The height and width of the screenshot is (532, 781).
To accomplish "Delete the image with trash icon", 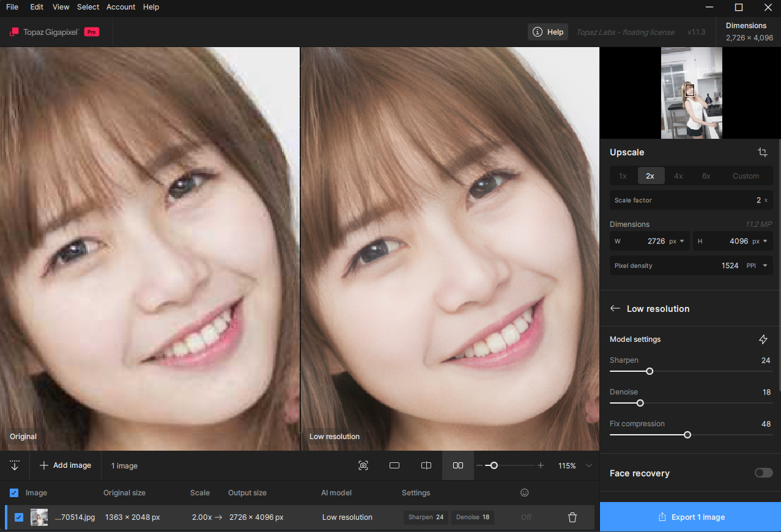I will pyautogui.click(x=572, y=517).
